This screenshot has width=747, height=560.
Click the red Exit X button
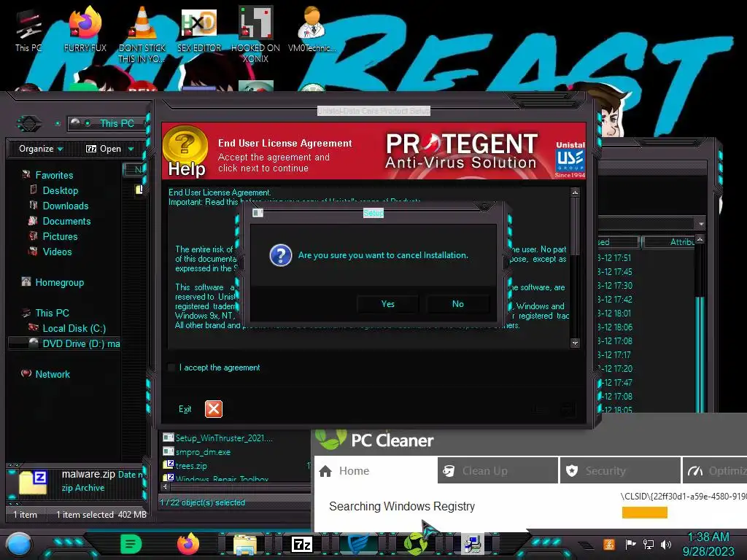(214, 408)
